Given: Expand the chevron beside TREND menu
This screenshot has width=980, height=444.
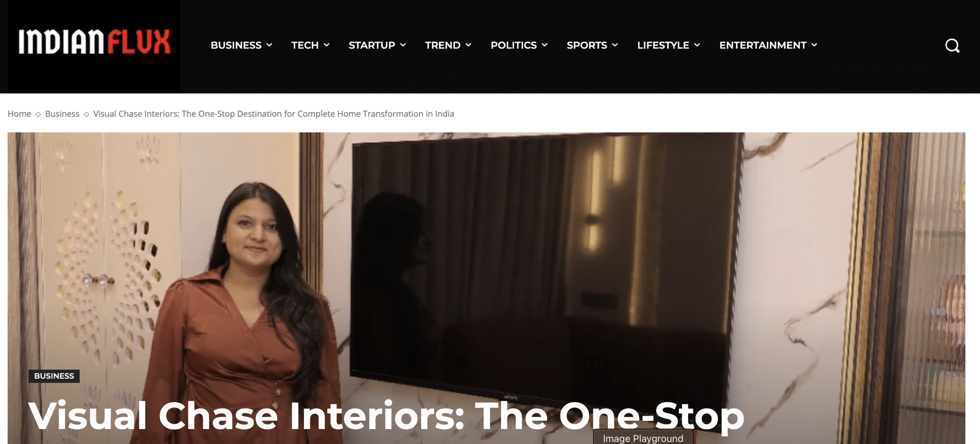Looking at the screenshot, I should tap(468, 45).
